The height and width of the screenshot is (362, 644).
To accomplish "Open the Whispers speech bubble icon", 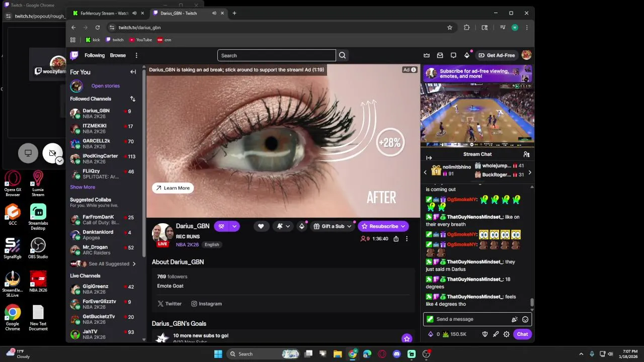I will coord(453,55).
